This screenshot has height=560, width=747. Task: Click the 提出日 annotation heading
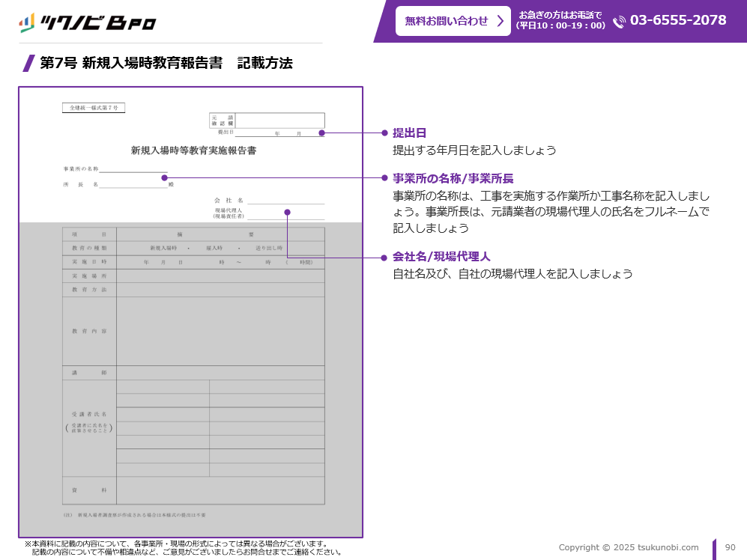click(409, 133)
